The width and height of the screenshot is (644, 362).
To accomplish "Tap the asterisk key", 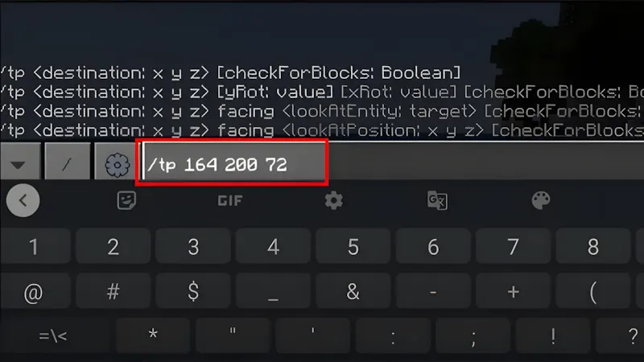I will [153, 336].
